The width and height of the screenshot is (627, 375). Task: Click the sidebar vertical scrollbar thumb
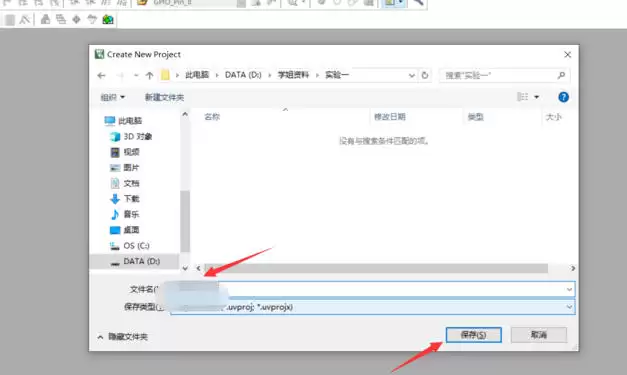pyautogui.click(x=185, y=221)
